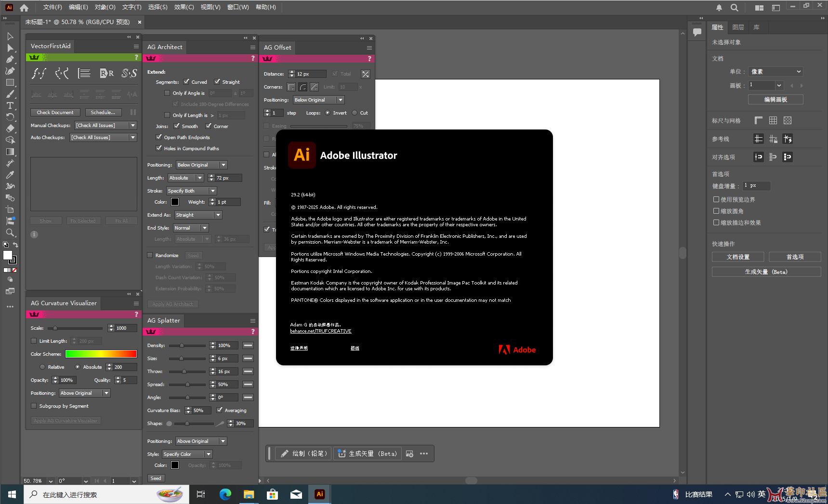
Task: Enable Only if Angle is checkbox
Action: pos(167,93)
